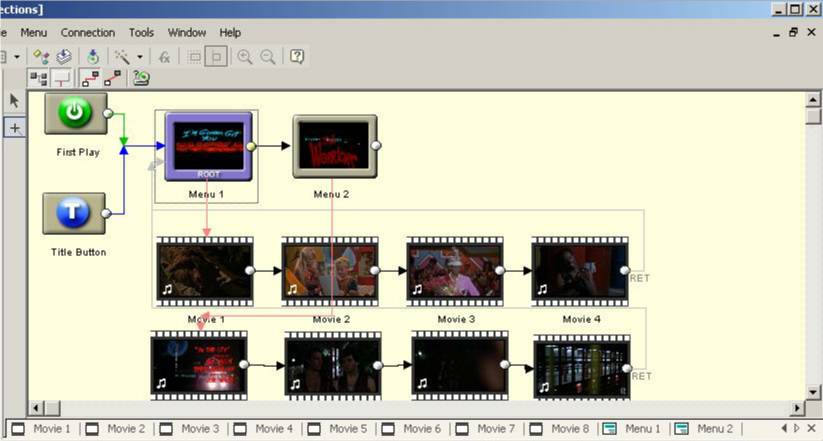Select the Menu 1 root menu thumbnail
The width and height of the screenshot is (823, 441).
[208, 146]
